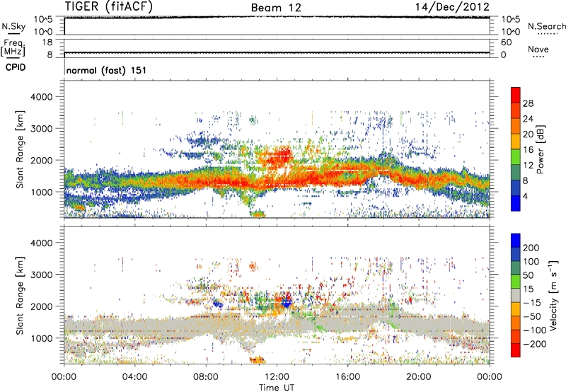Click the 'CPID' label
Image resolution: width=566 pixels, height=392 pixels.
pos(16,67)
